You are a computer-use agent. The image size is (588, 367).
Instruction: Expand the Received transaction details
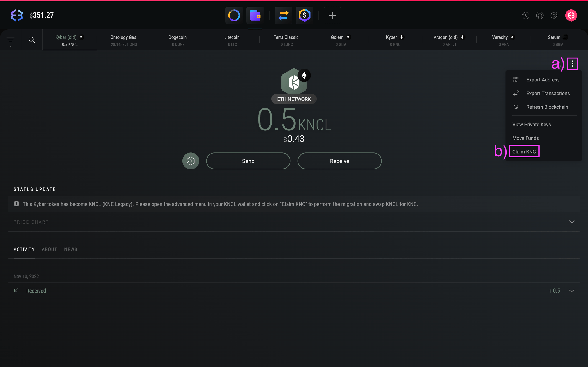coord(572,291)
